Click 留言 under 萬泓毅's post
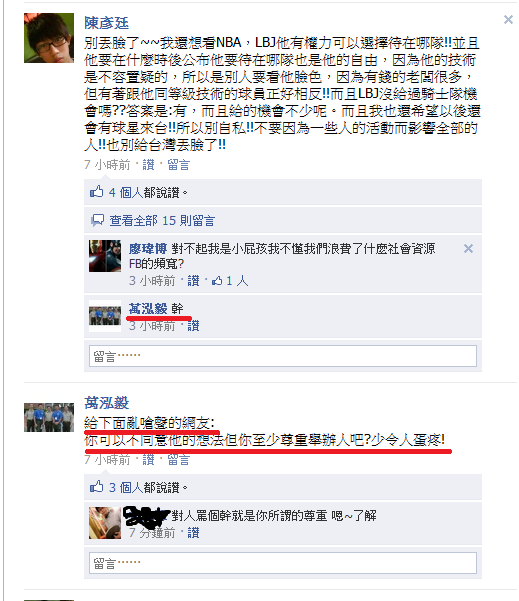 (179, 460)
